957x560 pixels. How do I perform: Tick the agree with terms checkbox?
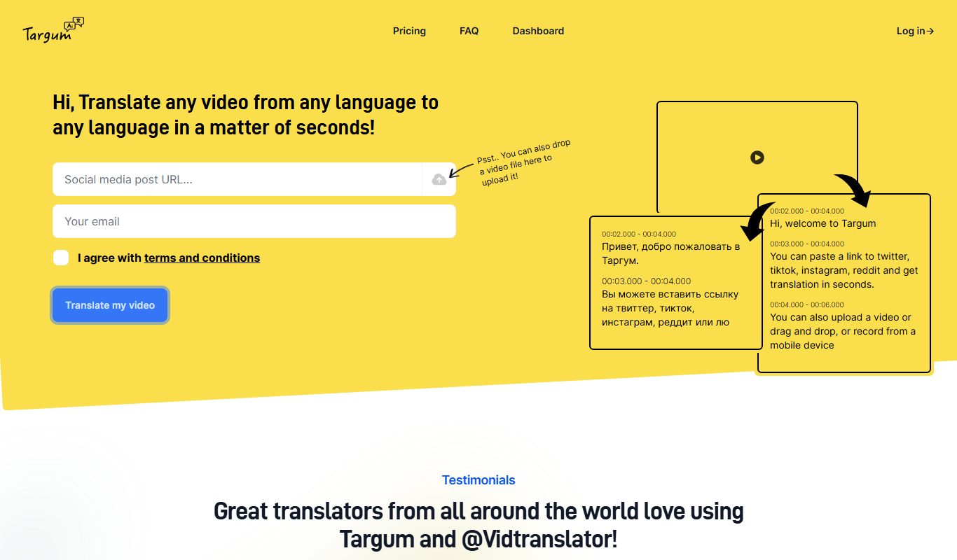point(61,258)
